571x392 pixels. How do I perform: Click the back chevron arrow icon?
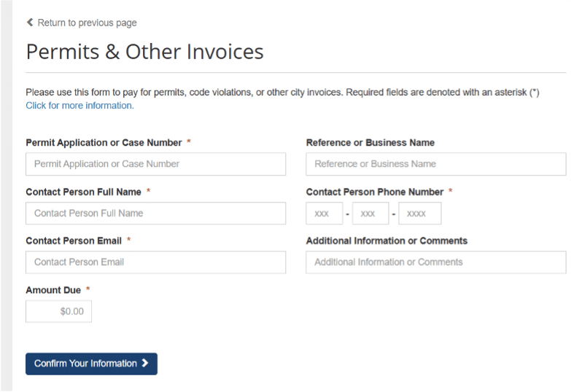tap(30, 22)
